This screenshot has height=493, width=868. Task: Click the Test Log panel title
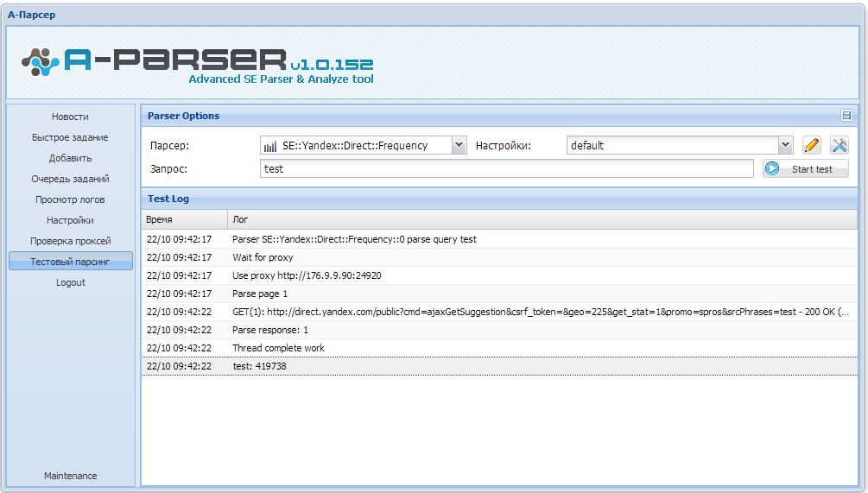click(x=168, y=199)
